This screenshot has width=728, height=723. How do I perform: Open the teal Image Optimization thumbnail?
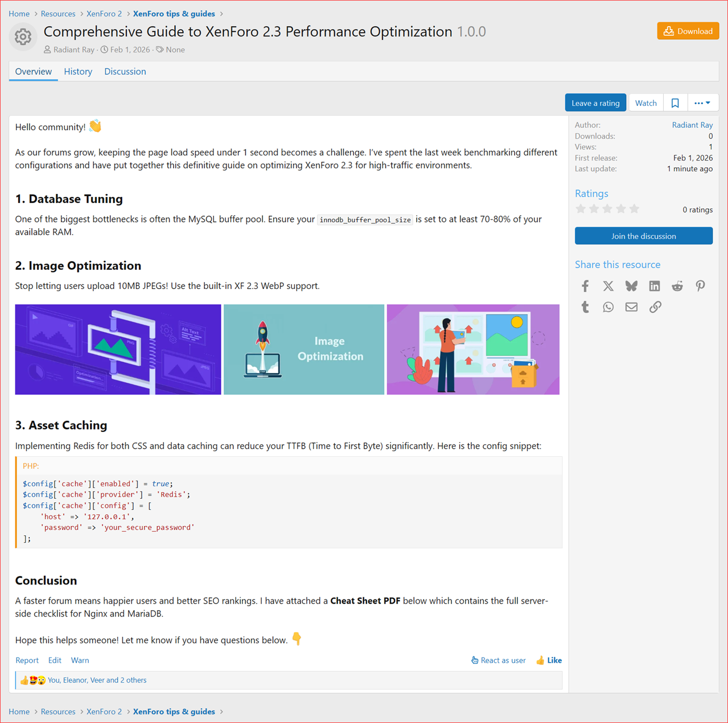[x=304, y=349]
